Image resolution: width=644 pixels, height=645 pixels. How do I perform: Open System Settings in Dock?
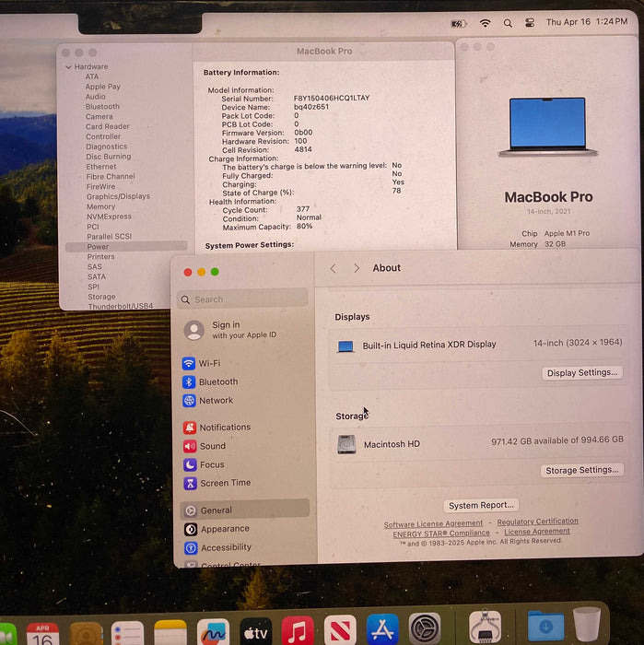click(x=425, y=628)
